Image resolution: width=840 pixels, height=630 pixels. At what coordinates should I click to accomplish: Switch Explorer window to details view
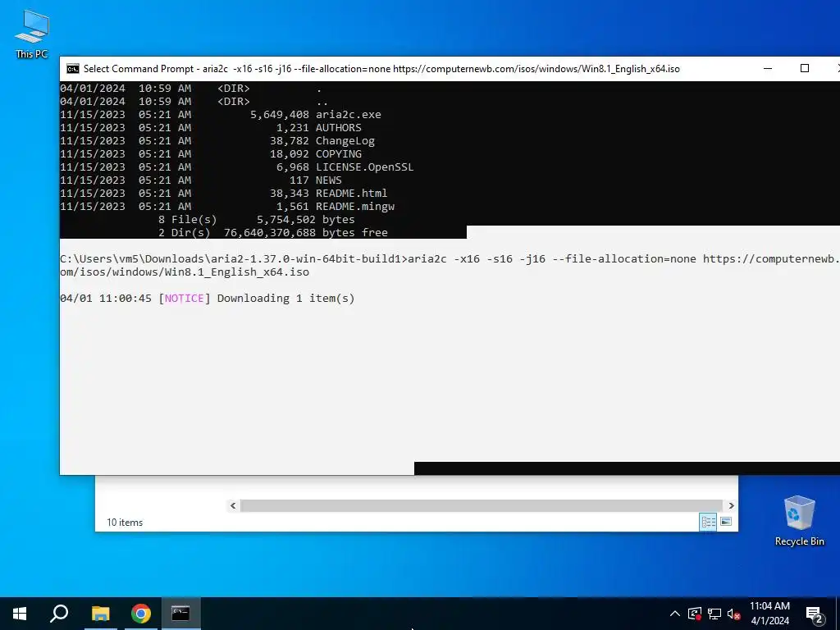click(x=708, y=522)
